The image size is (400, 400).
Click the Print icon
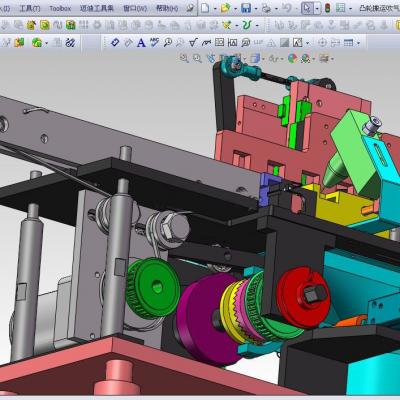tap(266, 8)
